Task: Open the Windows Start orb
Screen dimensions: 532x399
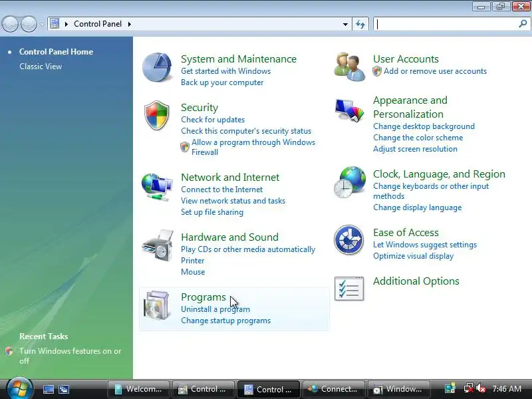Action: click(19, 388)
